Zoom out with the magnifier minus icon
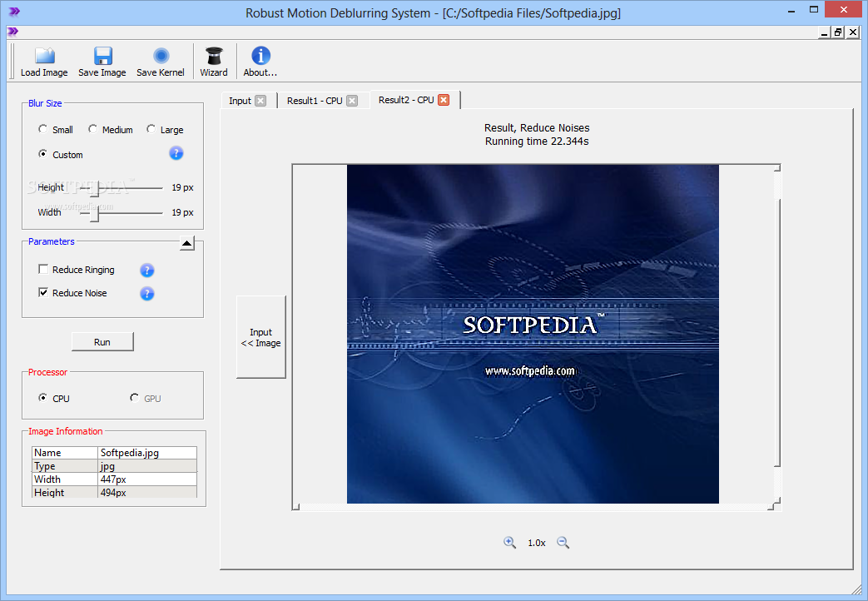Image resolution: width=868 pixels, height=601 pixels. 563,542
